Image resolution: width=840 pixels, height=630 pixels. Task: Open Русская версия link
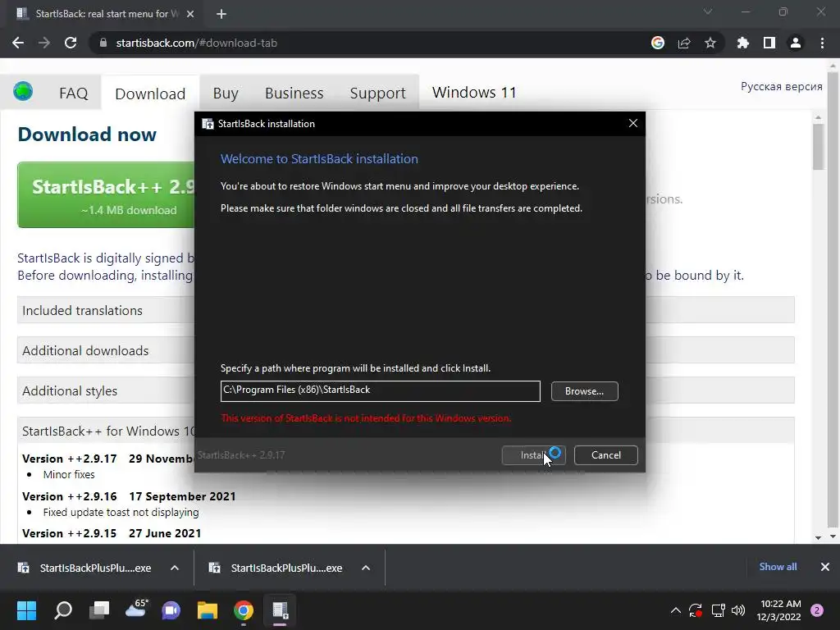pos(781,86)
